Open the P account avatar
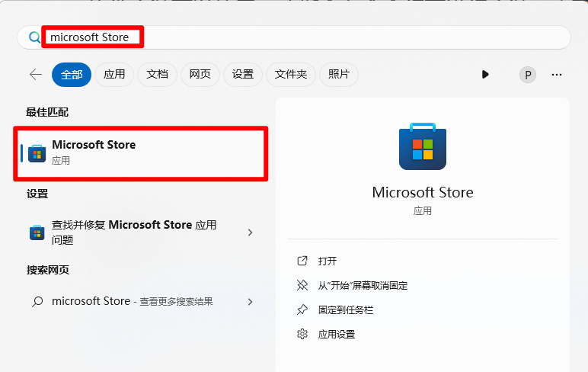The width and height of the screenshot is (588, 372). 528,75
